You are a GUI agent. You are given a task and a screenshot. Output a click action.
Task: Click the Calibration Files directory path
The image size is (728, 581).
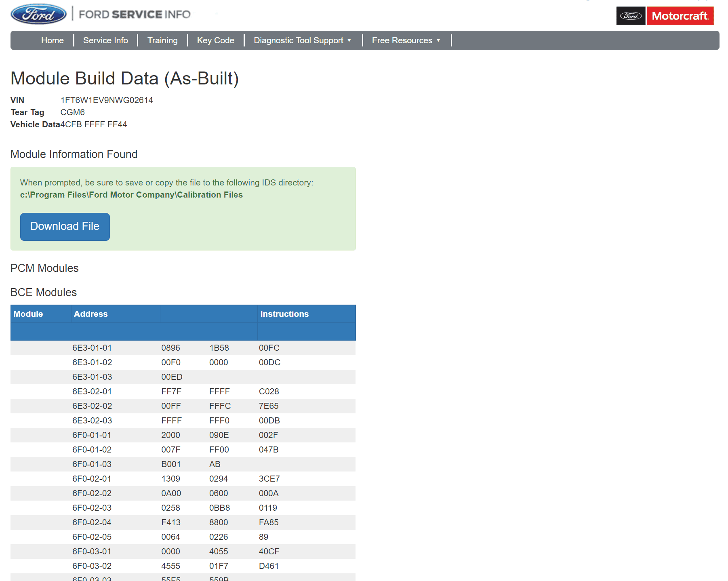pos(131,195)
